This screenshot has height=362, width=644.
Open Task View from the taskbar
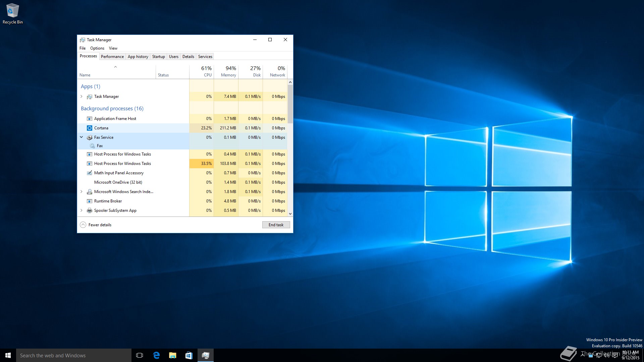pyautogui.click(x=140, y=355)
